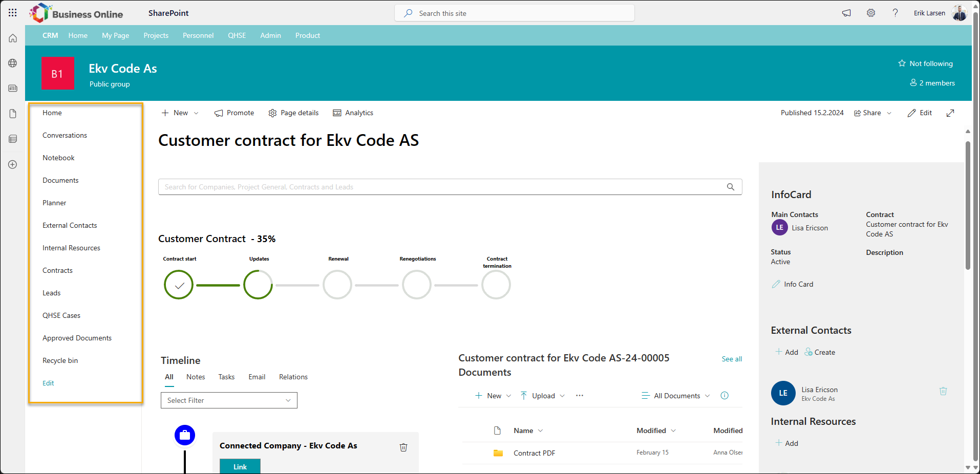Click the Contract start stage circle

(x=179, y=285)
